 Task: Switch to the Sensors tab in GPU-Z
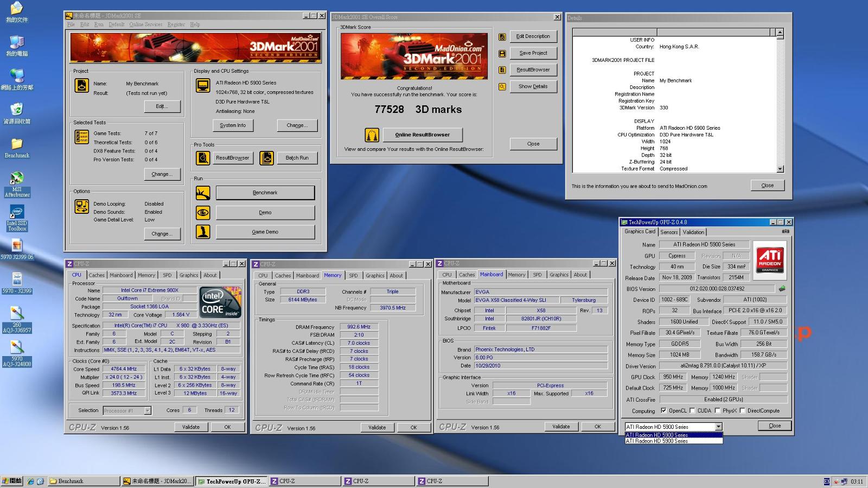[x=669, y=232]
